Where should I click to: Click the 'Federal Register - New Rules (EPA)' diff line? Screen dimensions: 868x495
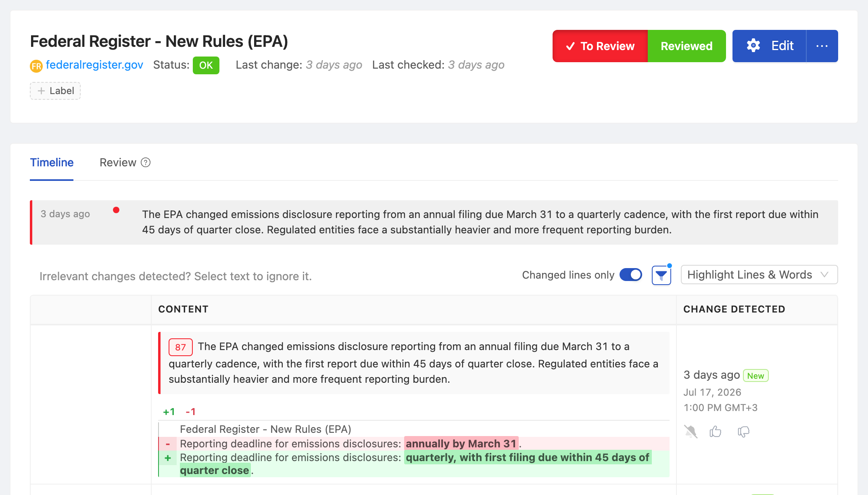point(265,429)
